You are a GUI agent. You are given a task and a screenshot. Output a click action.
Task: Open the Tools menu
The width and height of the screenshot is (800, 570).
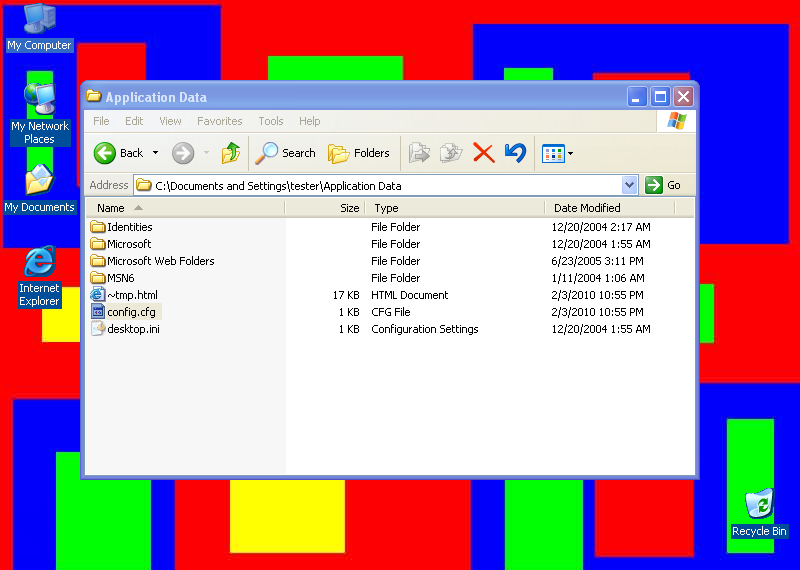(270, 121)
